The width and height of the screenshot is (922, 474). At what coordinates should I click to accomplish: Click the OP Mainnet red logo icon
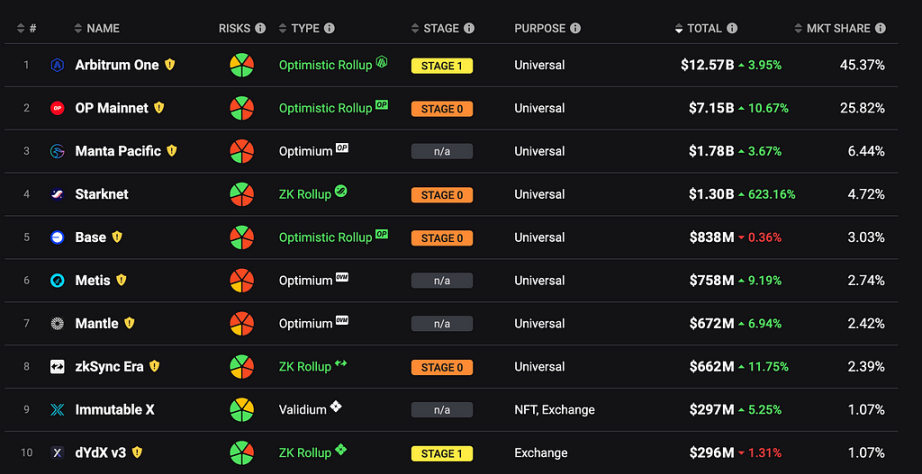pyautogui.click(x=57, y=108)
